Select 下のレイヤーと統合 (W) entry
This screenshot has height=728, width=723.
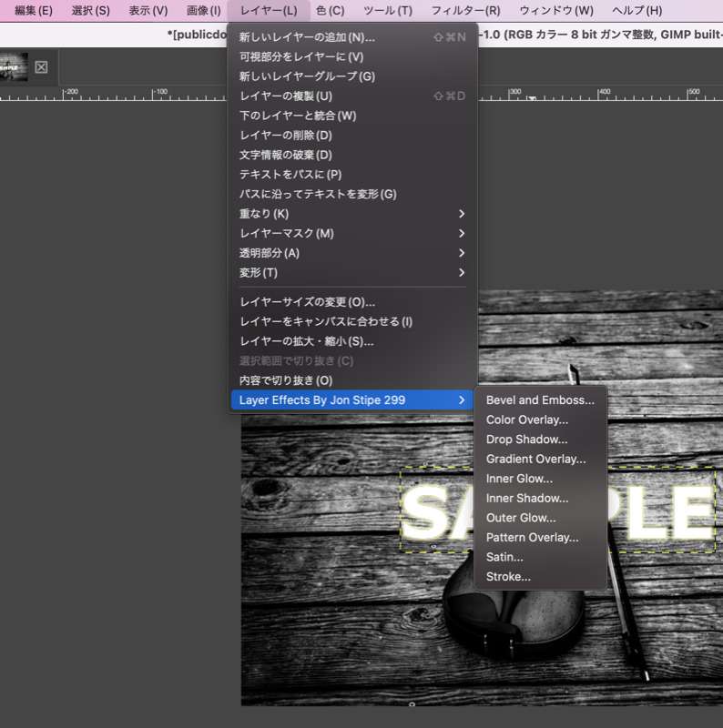click(x=298, y=116)
